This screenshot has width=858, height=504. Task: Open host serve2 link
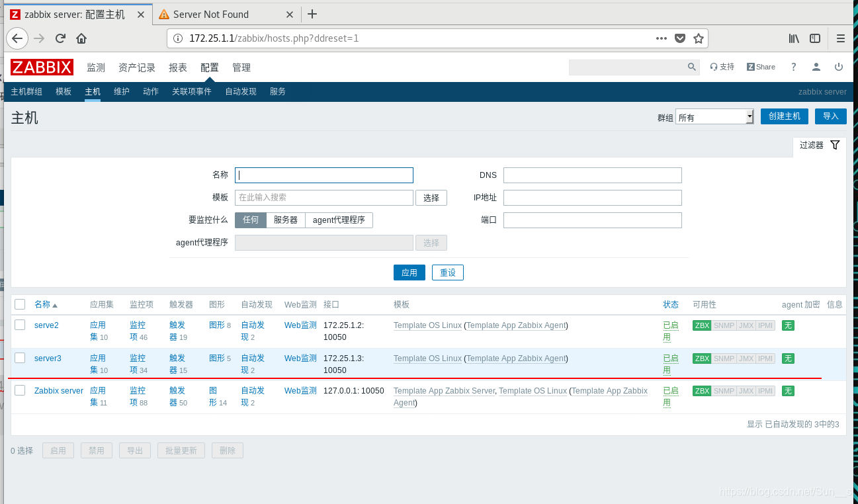(46, 325)
